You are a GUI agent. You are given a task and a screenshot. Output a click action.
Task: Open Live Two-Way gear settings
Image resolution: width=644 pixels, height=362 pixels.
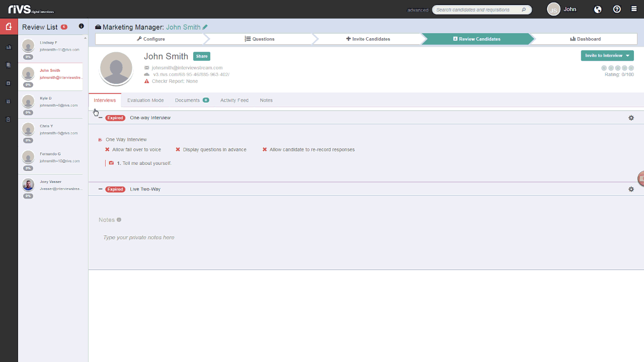pos(631,189)
